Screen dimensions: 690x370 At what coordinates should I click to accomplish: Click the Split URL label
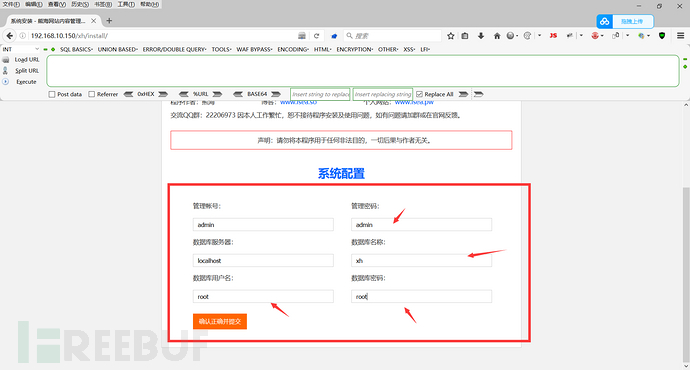click(x=27, y=70)
